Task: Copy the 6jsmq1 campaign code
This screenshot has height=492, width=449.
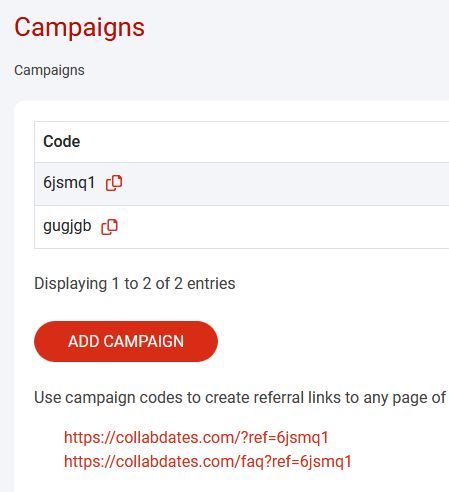Action: (114, 183)
